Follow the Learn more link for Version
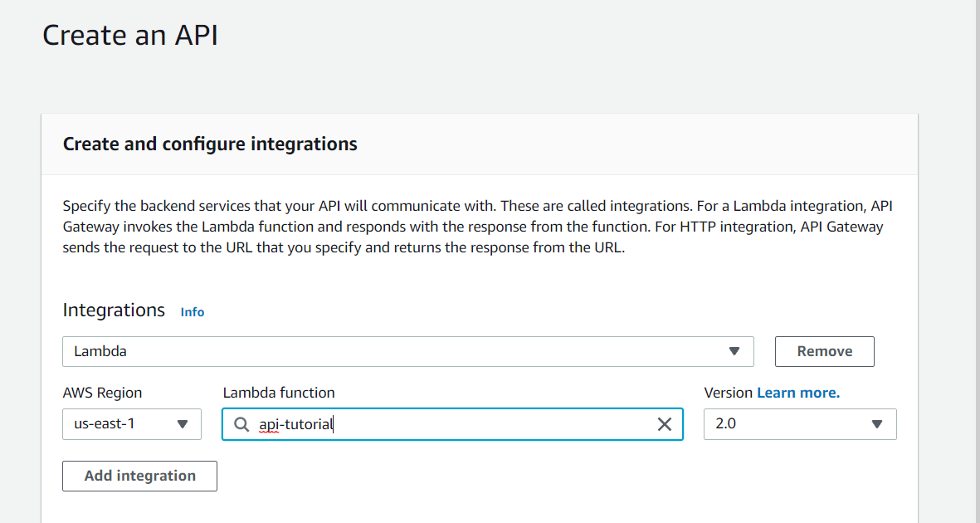The image size is (980, 523). click(798, 393)
